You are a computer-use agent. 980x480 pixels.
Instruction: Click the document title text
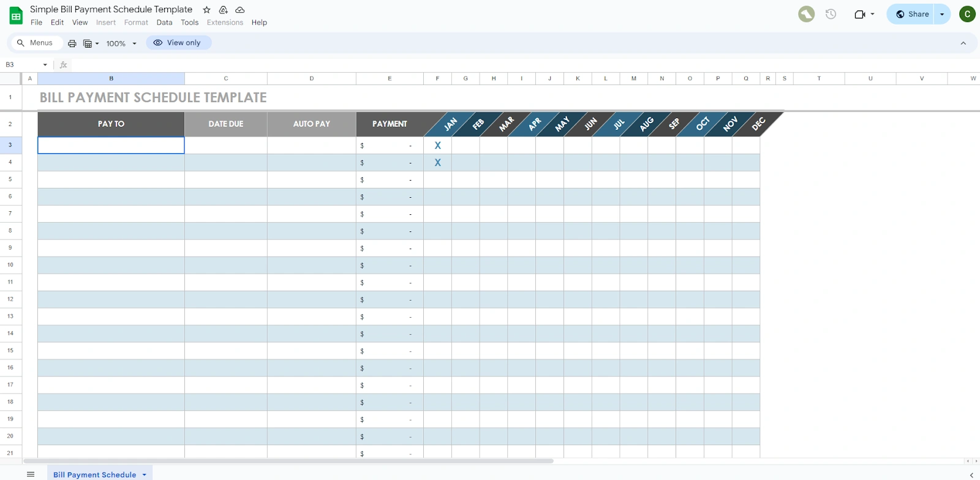click(111, 9)
